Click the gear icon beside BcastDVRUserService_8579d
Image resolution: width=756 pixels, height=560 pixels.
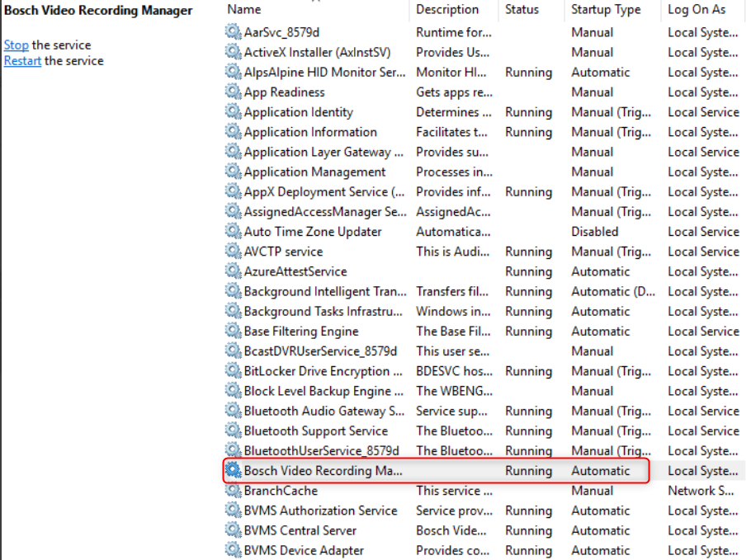[x=234, y=351]
